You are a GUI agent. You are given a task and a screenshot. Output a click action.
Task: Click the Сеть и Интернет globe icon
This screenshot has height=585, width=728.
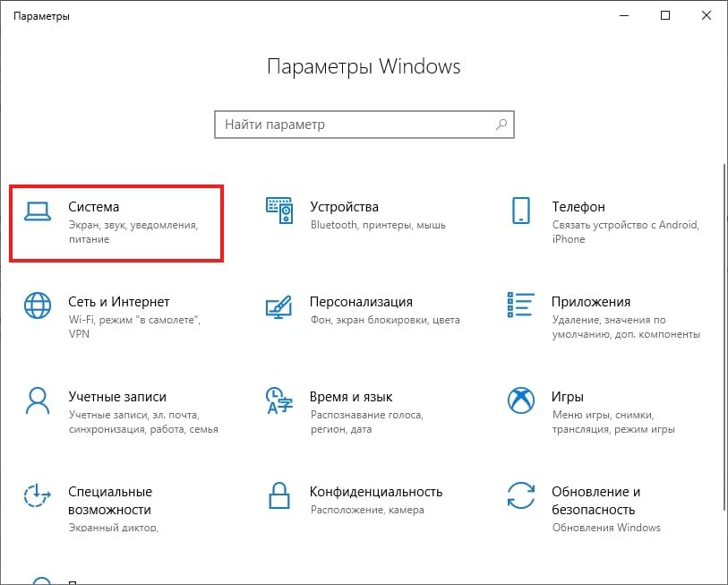pos(38,305)
